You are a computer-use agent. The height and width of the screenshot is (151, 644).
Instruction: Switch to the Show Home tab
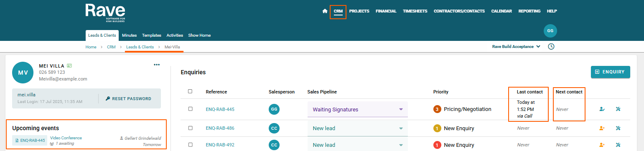click(199, 35)
